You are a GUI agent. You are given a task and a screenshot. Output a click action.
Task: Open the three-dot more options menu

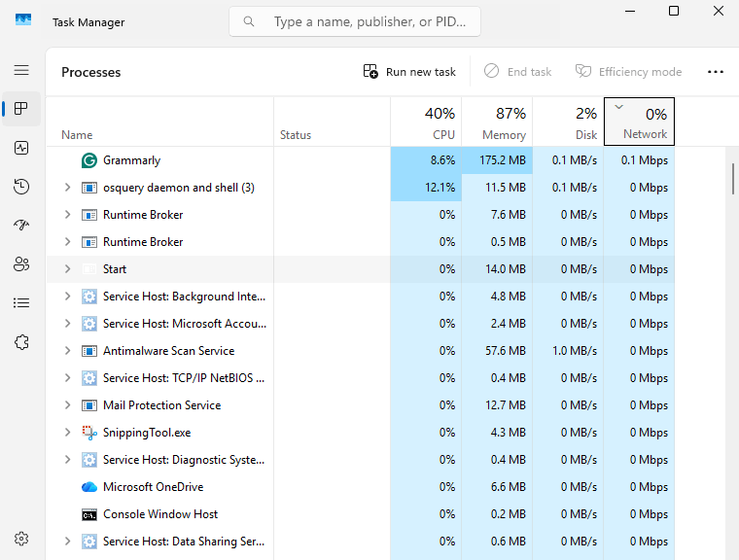[x=716, y=72]
